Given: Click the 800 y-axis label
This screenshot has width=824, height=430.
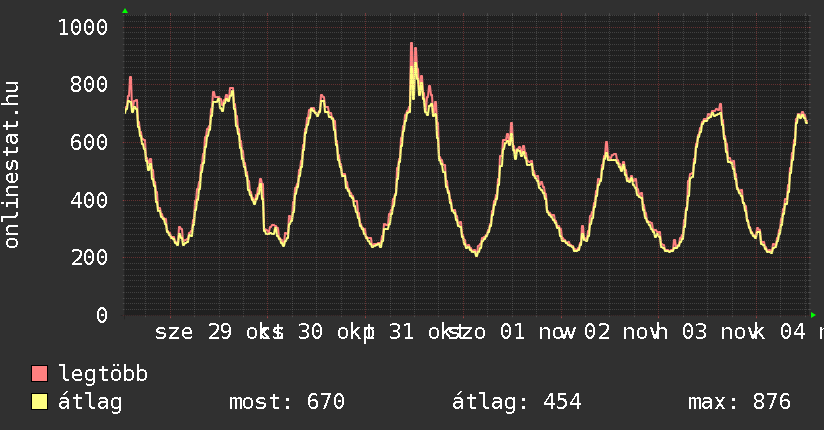Looking at the screenshot, I should 88,85.
